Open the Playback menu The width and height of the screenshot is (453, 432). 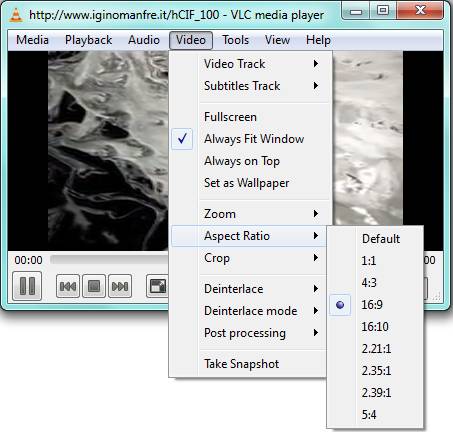(x=88, y=40)
